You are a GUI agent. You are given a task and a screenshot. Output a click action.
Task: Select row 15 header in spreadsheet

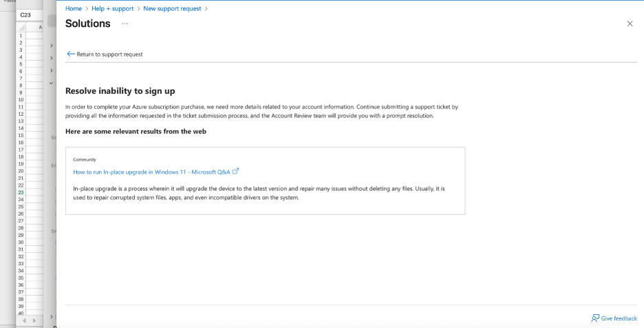point(21,135)
